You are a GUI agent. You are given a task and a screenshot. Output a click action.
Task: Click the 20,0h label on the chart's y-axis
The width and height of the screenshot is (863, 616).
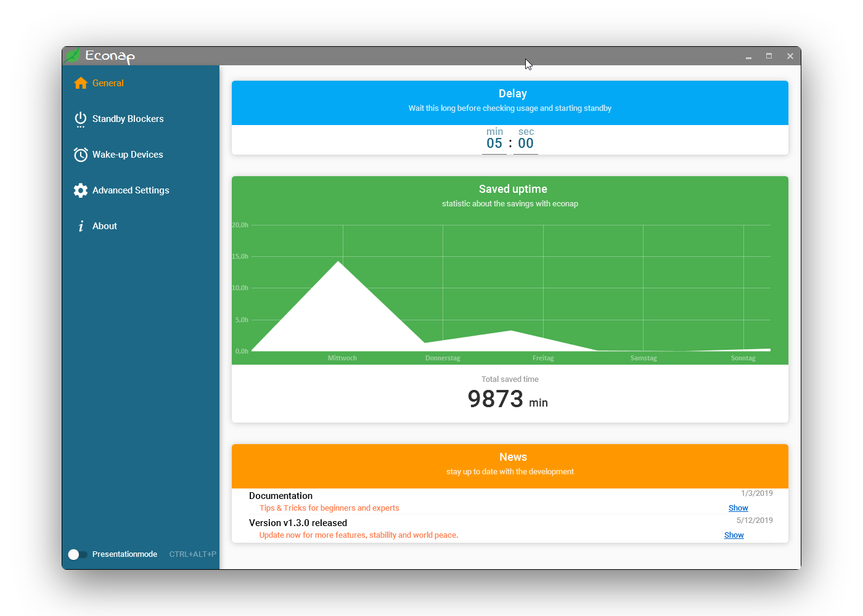tap(240, 225)
